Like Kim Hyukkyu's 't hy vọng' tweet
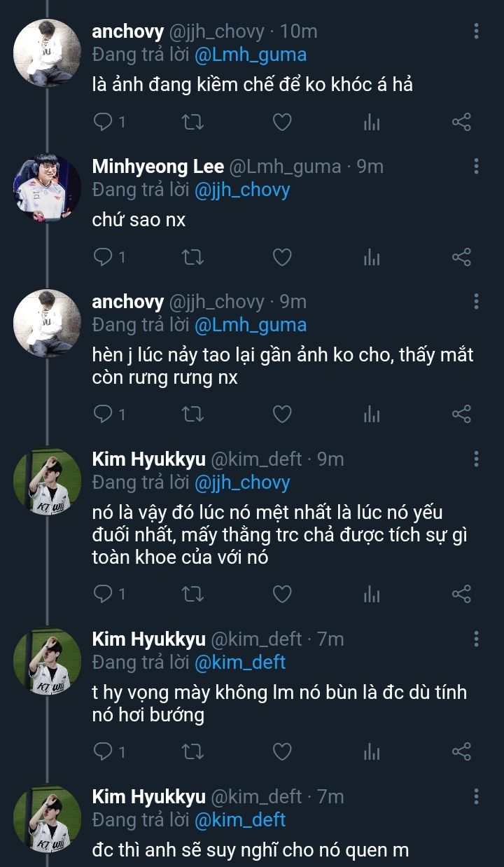The image size is (504, 867). click(x=281, y=751)
